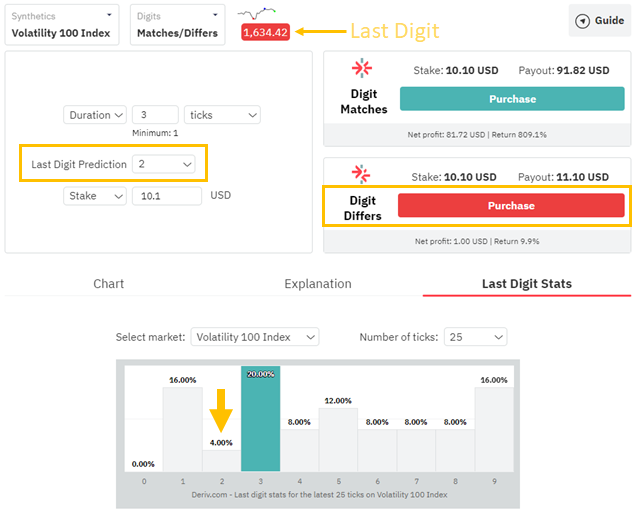Screen dimensions: 634x513
Task: Click the Minimum: 1 hint text
Action: (x=155, y=133)
